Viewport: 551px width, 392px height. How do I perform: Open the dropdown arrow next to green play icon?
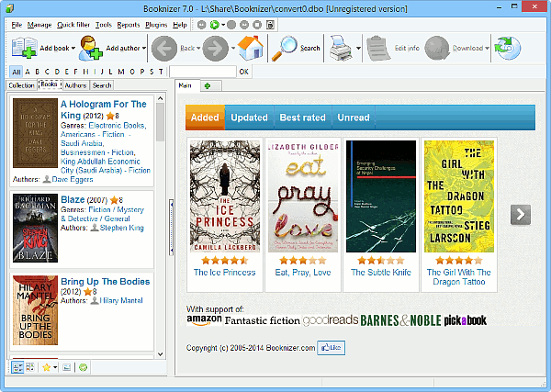223,25
